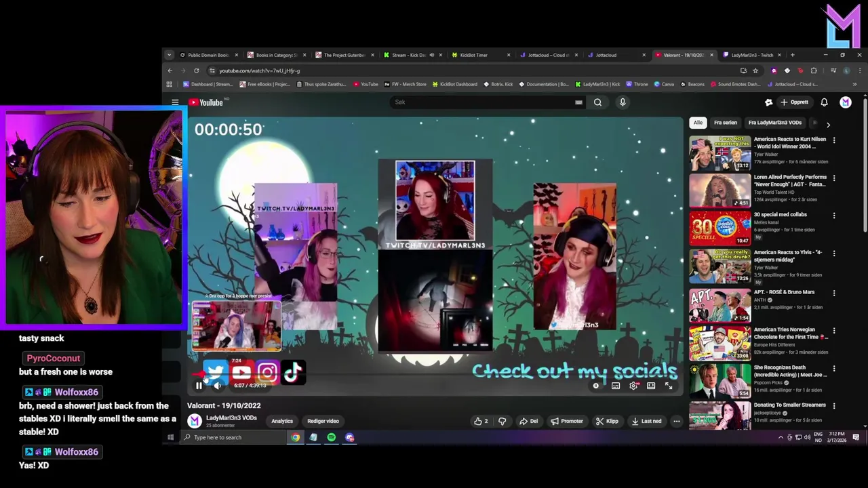
Task: Open YouTube notifications bell
Action: (824, 102)
